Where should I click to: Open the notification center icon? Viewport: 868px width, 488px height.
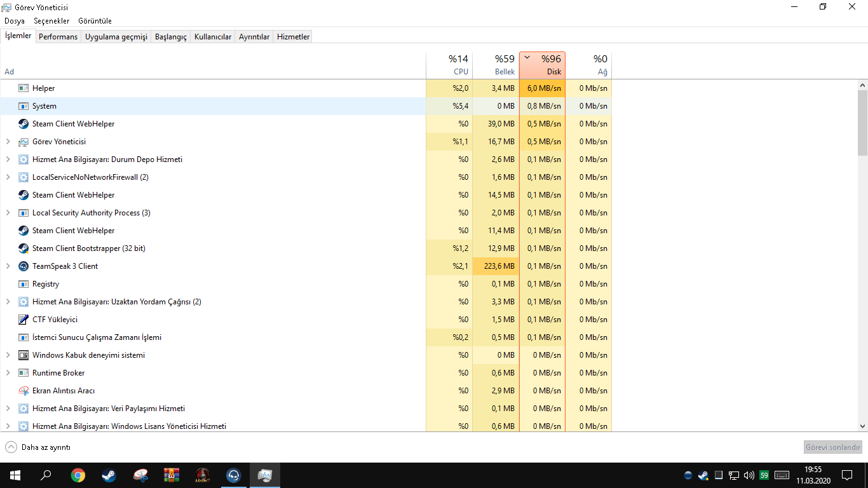(847, 475)
